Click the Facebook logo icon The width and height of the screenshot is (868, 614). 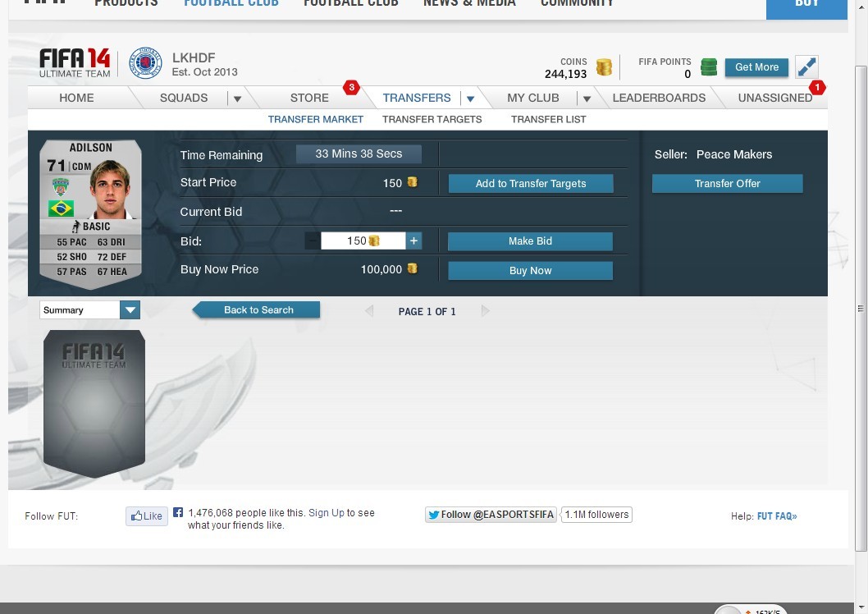[x=178, y=512]
